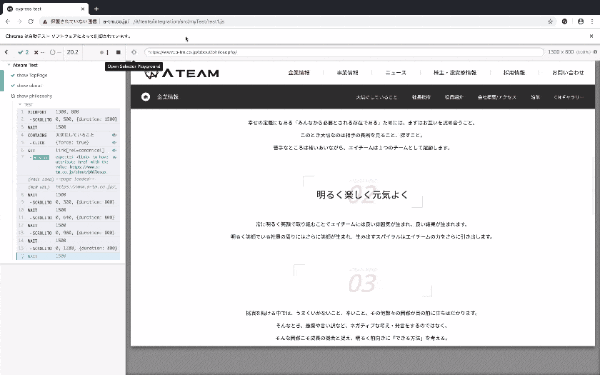Click hidden-element eye icon on CONTAINS row

pos(114,135)
